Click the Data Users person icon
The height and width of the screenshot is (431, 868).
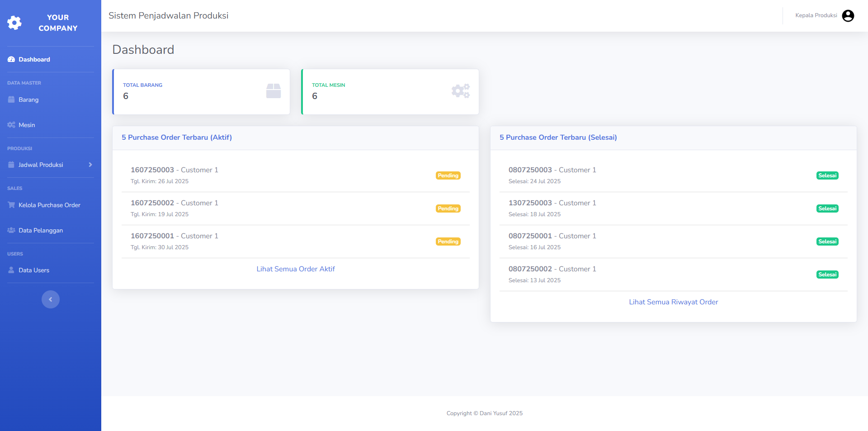click(11, 270)
